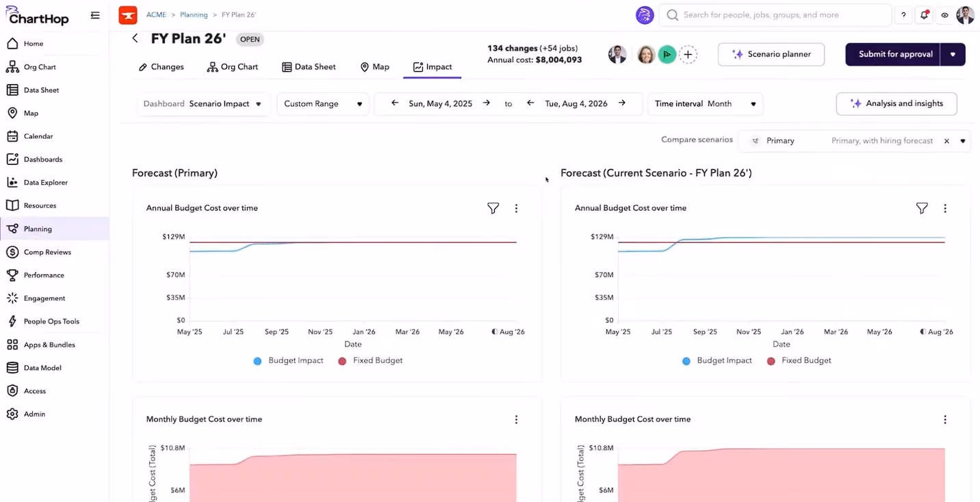Toggle Fixed Budget legend in Primary chart
The height and width of the screenshot is (502, 980).
370,360
